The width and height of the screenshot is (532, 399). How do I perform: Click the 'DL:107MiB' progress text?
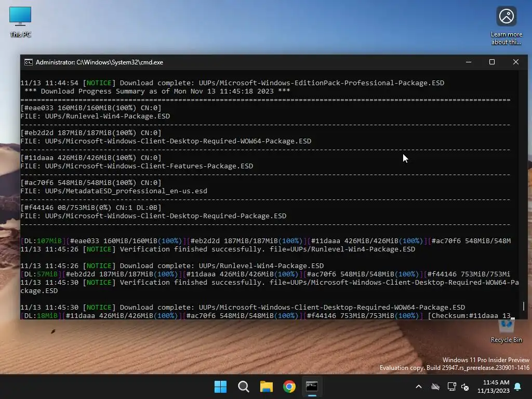(43, 241)
